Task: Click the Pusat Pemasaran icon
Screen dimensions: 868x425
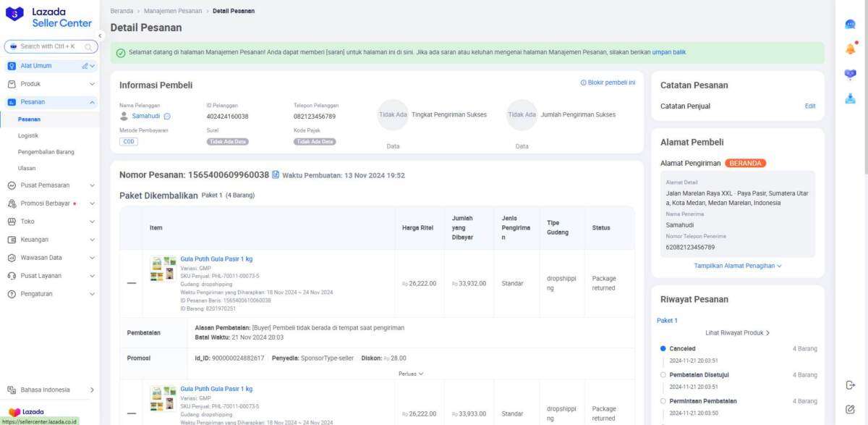Action: point(12,185)
